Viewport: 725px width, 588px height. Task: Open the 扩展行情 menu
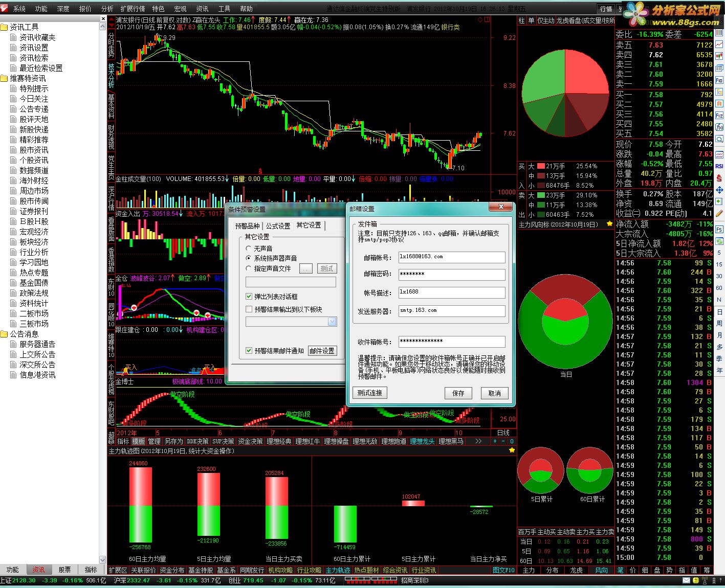(133, 9)
